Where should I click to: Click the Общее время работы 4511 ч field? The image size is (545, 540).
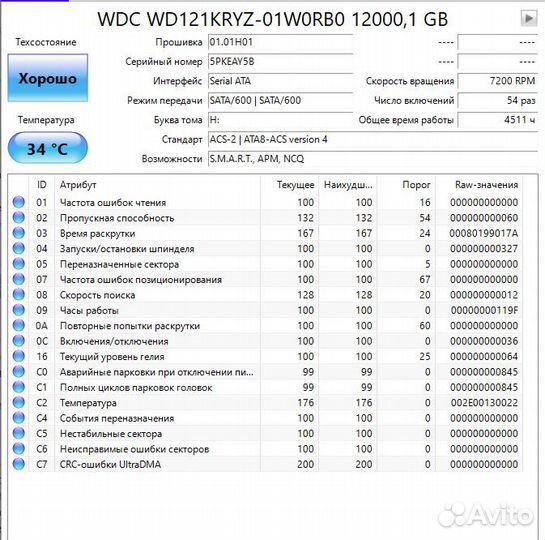coord(498,120)
